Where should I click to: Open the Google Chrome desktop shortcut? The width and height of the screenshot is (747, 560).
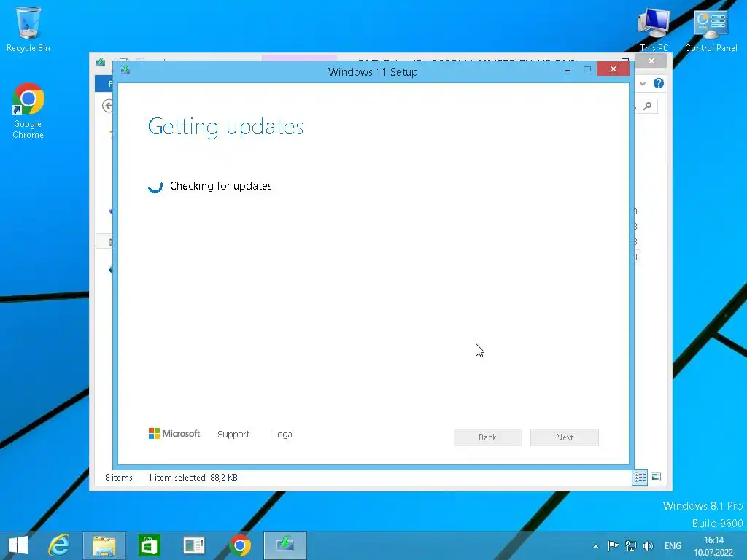(28, 111)
